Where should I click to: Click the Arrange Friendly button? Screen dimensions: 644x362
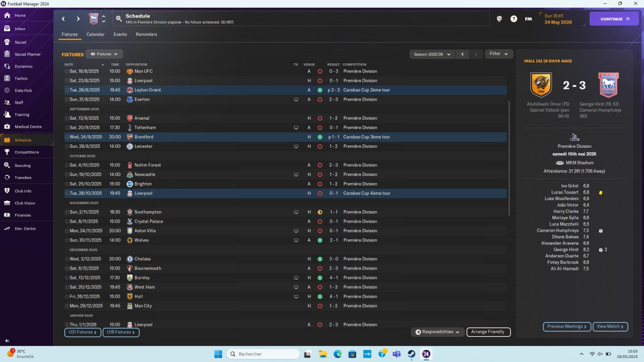click(x=489, y=332)
